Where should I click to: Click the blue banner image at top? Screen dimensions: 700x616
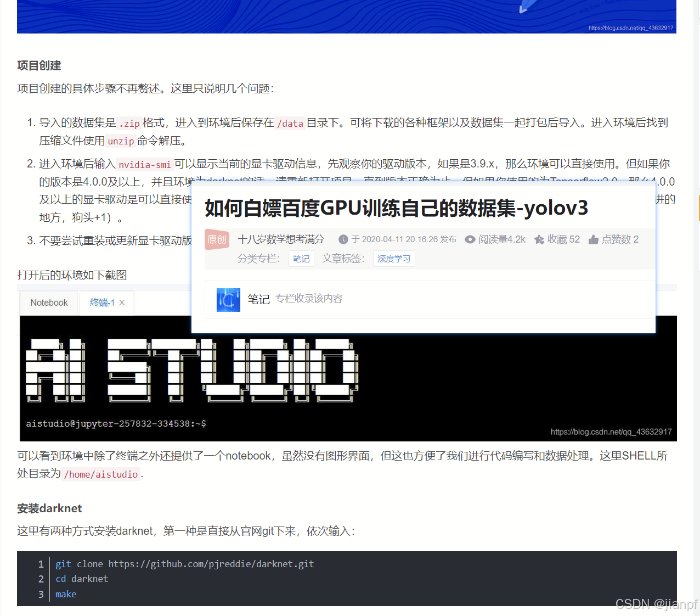[x=347, y=16]
